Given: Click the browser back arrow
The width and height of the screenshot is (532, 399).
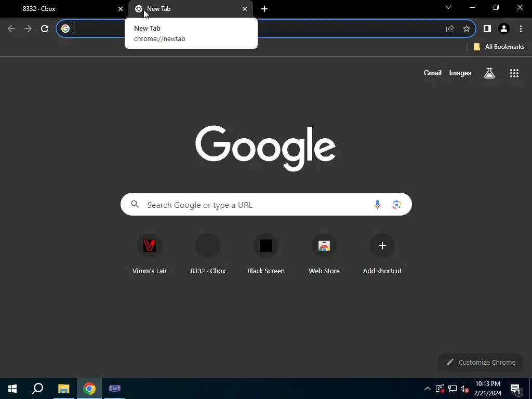Looking at the screenshot, I should click(11, 29).
